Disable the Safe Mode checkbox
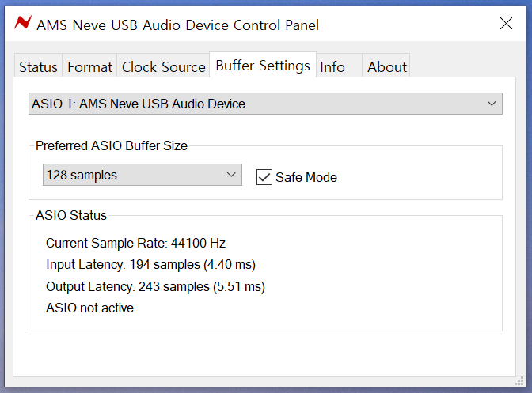The image size is (532, 393). coord(264,177)
